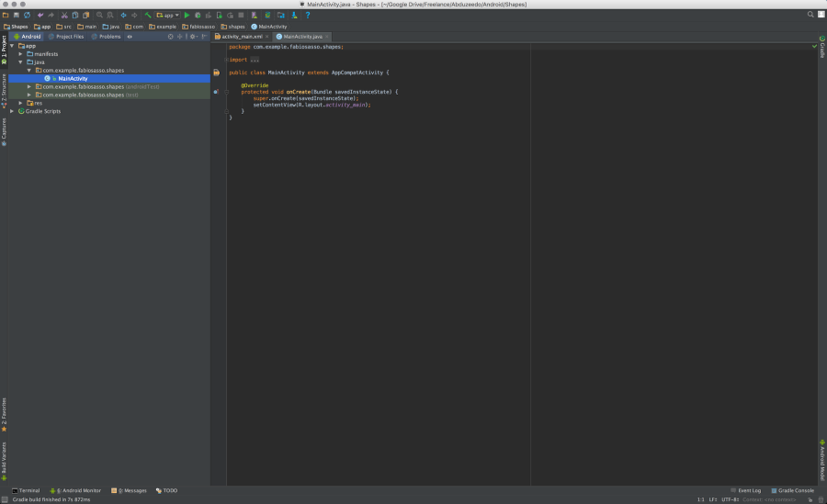Viewport: 827px width, 504px height.
Task: Toggle the Build Variants tool window stripe
Action: click(x=4, y=461)
